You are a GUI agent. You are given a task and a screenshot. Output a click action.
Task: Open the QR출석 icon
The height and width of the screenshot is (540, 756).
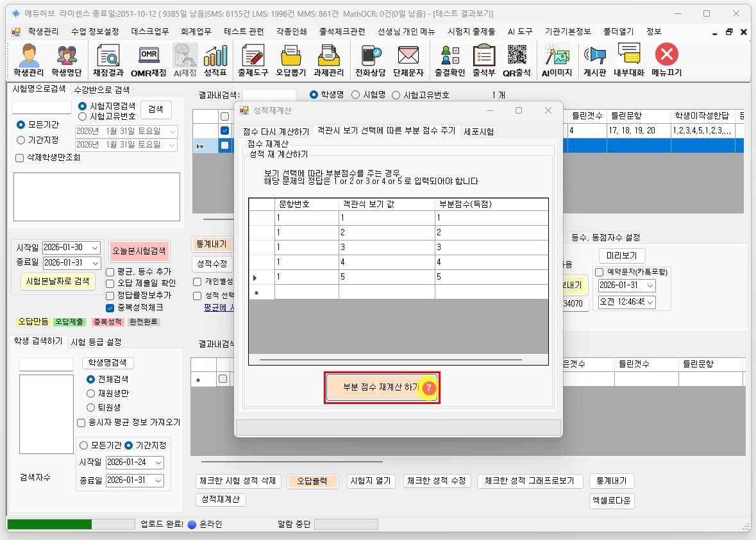516,61
